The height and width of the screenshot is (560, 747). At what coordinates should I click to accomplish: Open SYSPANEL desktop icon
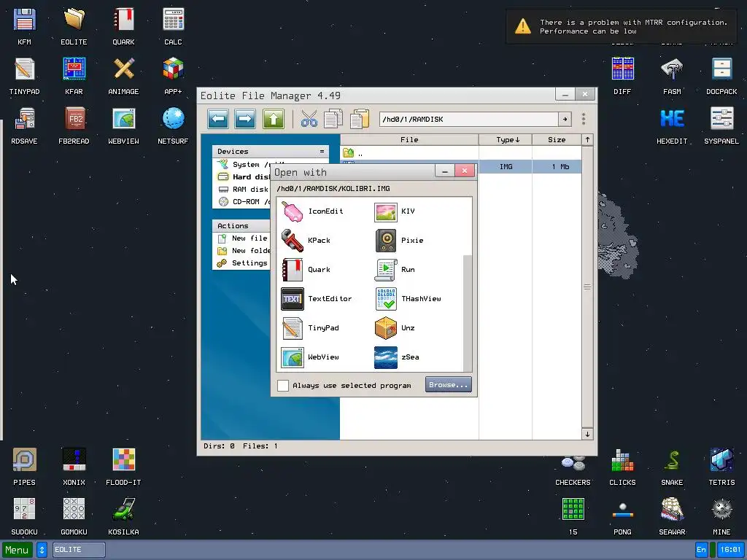coord(721,125)
